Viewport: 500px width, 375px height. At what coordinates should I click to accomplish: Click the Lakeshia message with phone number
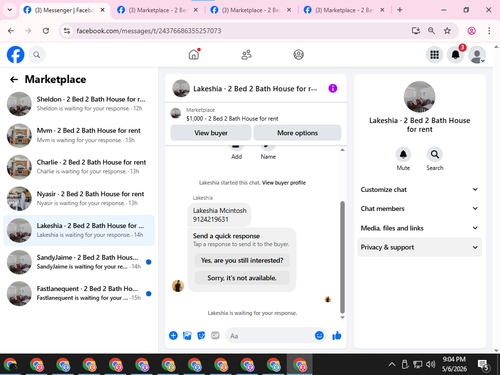(219, 215)
